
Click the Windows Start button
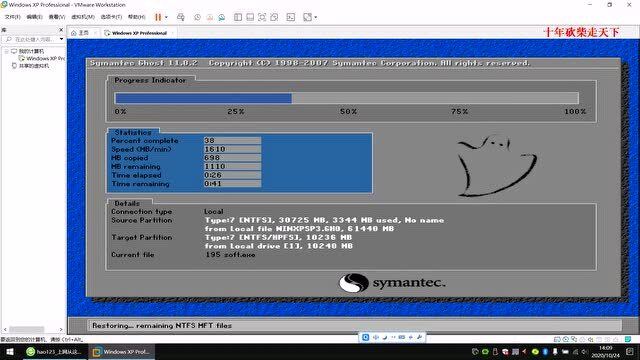(10, 351)
